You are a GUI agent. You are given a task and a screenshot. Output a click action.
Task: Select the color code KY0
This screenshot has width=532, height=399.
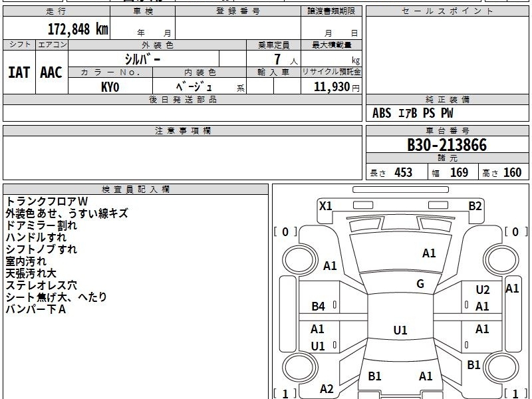click(110, 87)
